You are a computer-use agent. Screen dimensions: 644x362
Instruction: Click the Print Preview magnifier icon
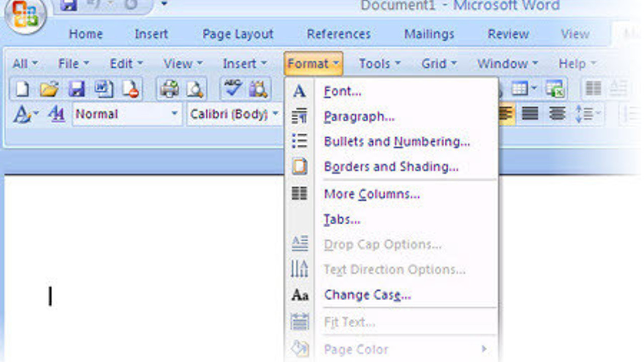point(194,89)
